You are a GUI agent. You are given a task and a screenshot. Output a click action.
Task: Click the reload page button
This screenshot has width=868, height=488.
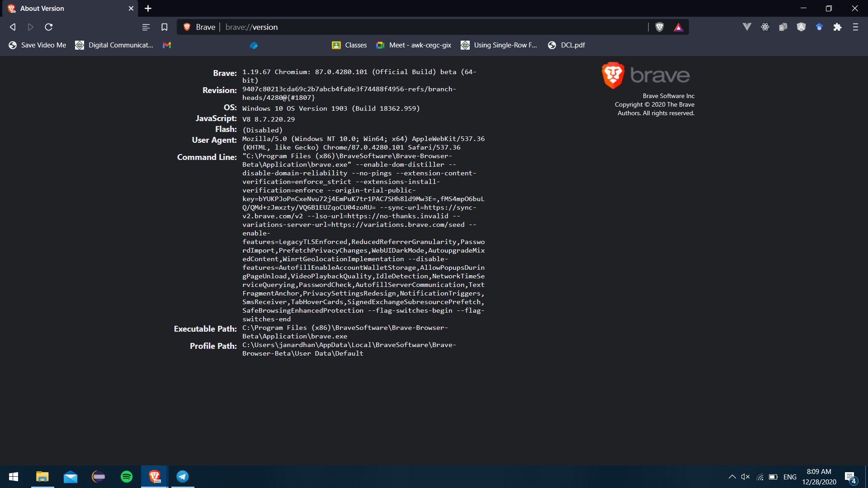[x=49, y=27]
